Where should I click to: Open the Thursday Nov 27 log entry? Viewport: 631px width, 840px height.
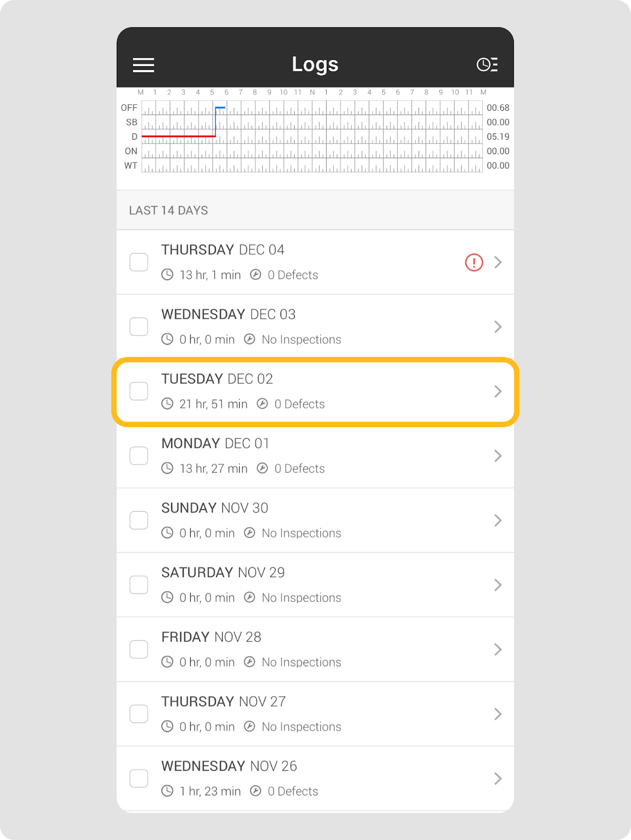pyautogui.click(x=315, y=714)
